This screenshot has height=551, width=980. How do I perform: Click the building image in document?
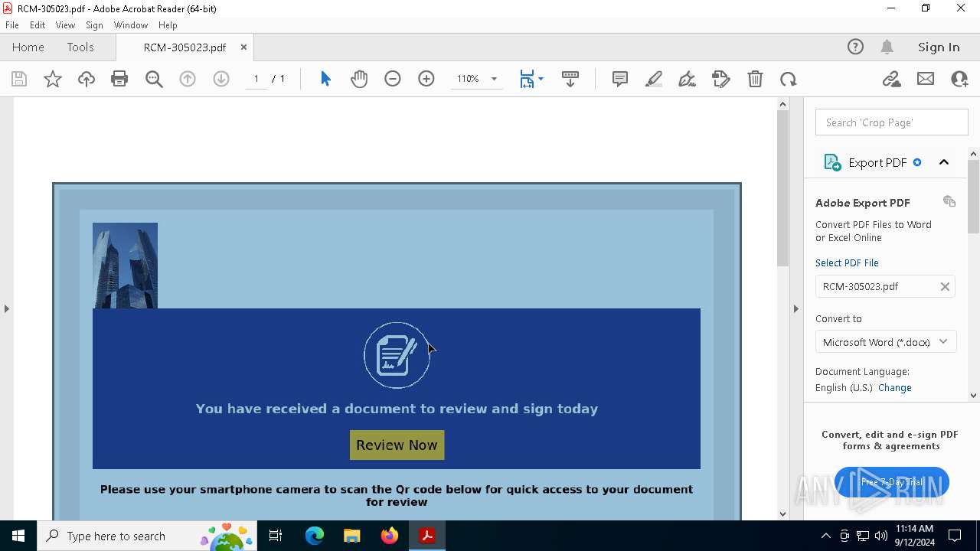125,266
